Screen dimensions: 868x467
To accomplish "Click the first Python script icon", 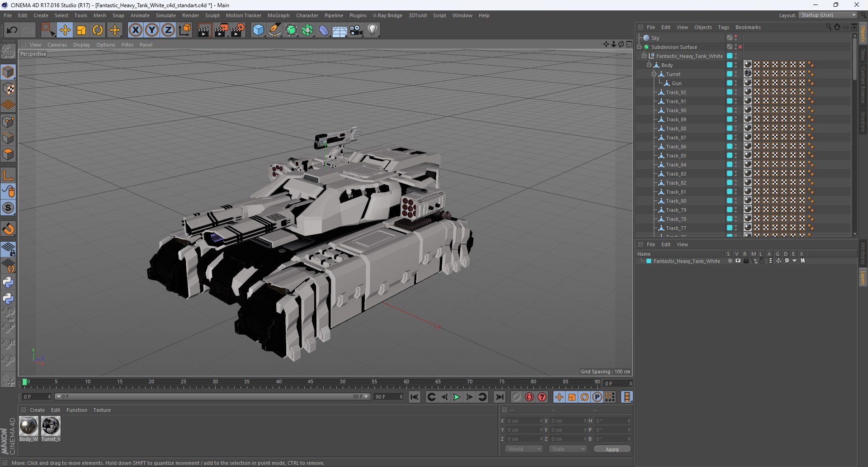I will (x=9, y=282).
